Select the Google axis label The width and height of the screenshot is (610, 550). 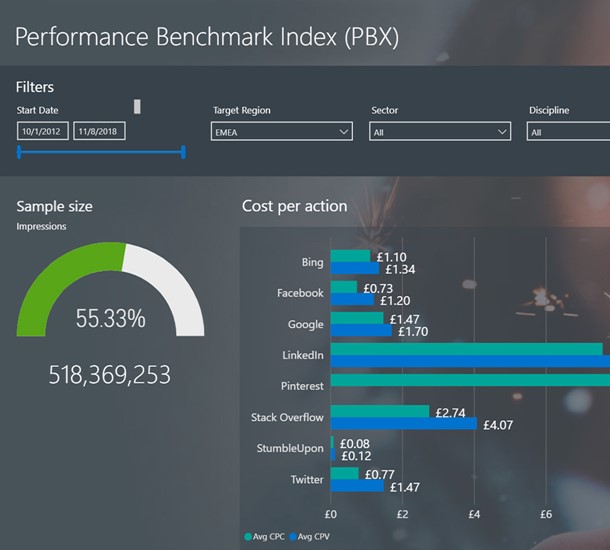pyautogui.click(x=305, y=324)
